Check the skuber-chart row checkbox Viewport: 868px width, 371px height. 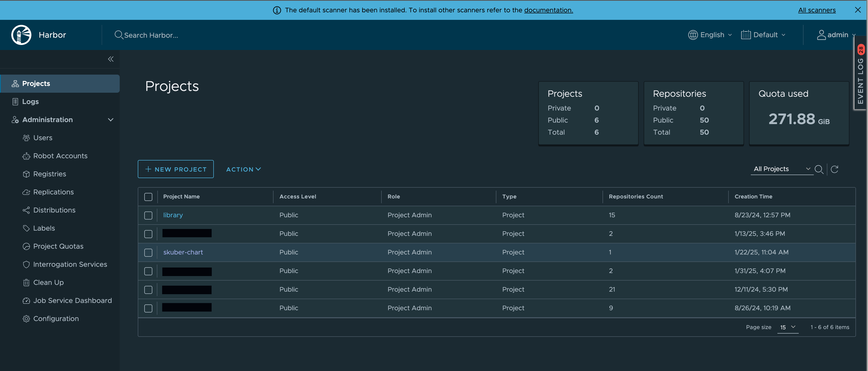[x=148, y=253]
